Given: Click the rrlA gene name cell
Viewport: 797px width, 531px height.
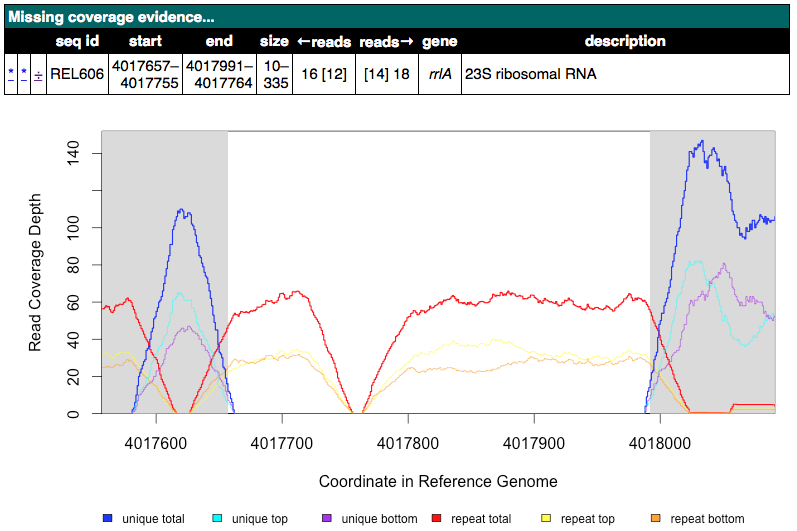Looking at the screenshot, I should tap(440, 74).
